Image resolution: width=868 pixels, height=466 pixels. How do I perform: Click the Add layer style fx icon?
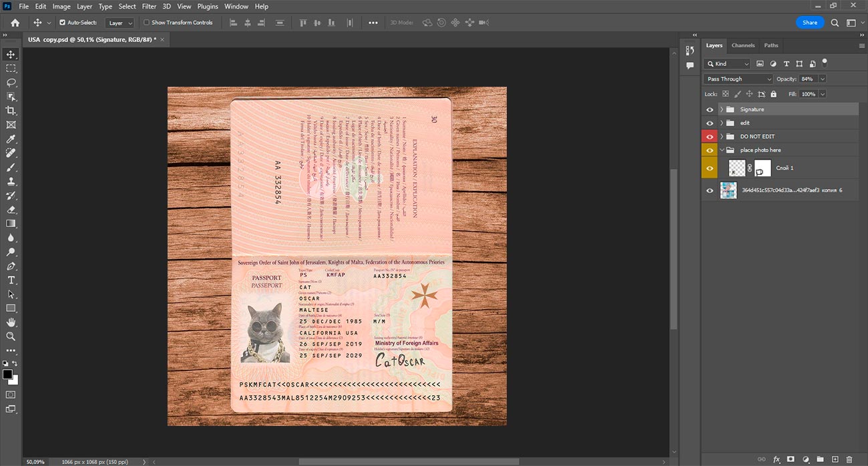pos(777,459)
